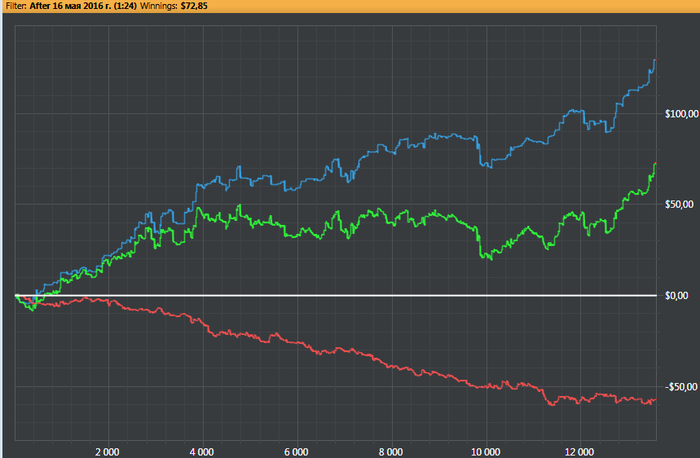Click the '12 000' x-axis label
The width and height of the screenshot is (700, 458).
coord(579,452)
